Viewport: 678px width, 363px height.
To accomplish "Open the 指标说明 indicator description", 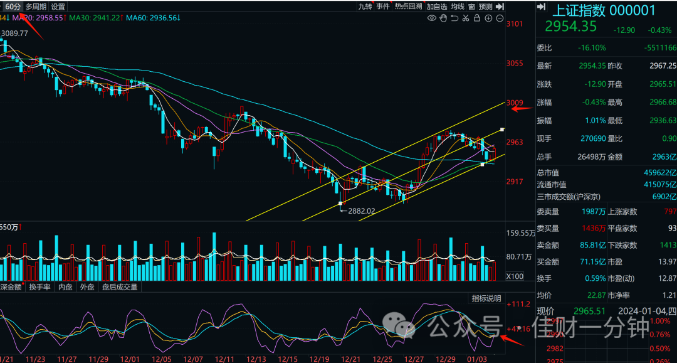I will click(486, 298).
